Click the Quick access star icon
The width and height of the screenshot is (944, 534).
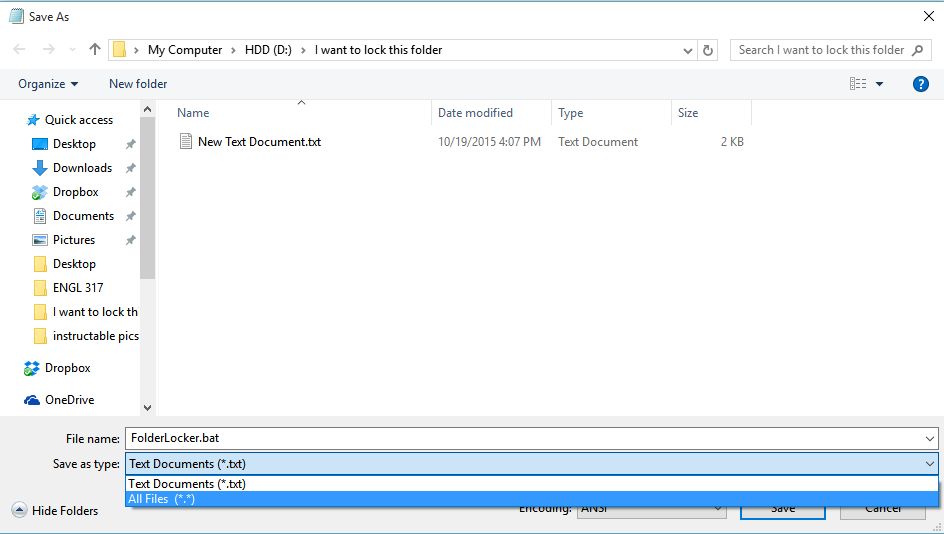33,120
